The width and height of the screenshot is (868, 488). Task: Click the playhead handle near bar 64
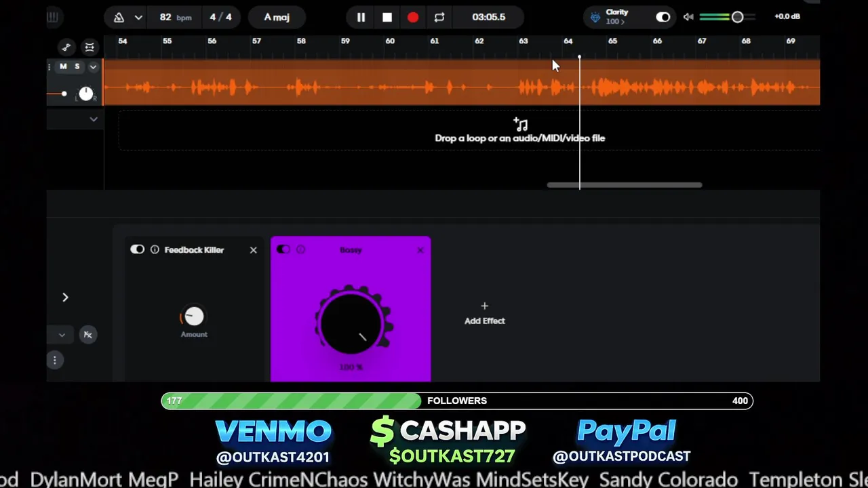[579, 58]
